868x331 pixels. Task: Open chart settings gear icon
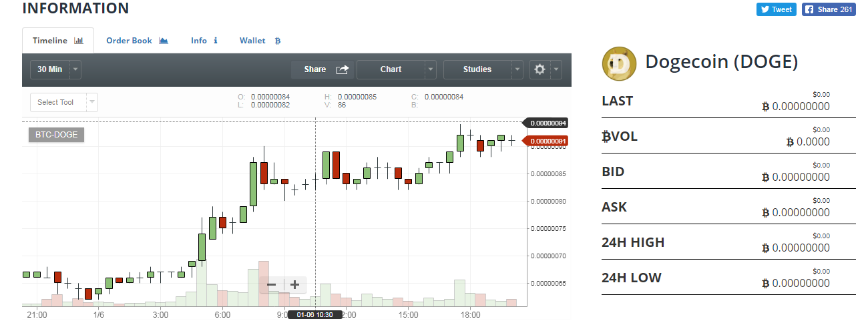(x=540, y=69)
